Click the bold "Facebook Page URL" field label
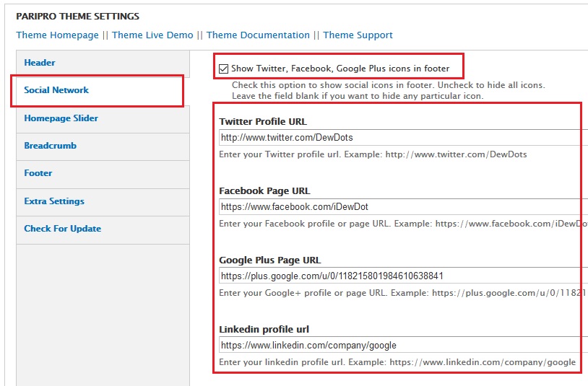The image size is (588, 386). [x=264, y=191]
